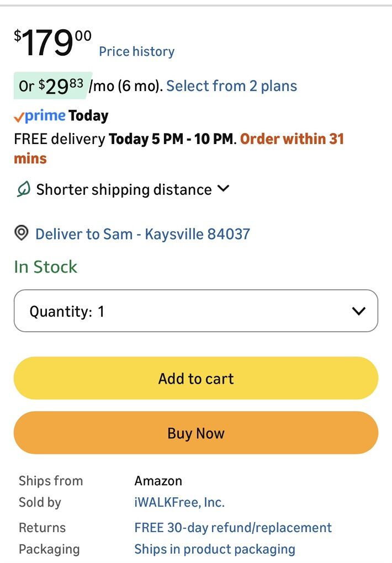Viewport: 392px width, 563px height.
Task: Click the $29.83 monthly payment badge
Action: [x=52, y=86]
